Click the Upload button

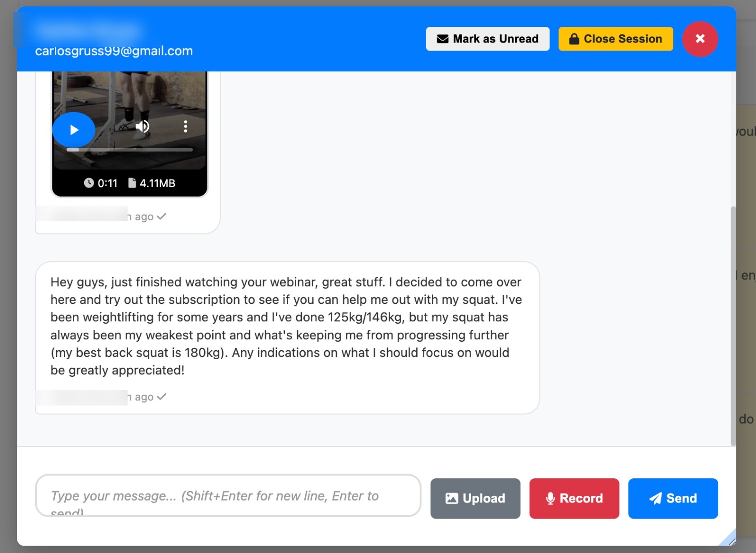pos(475,498)
